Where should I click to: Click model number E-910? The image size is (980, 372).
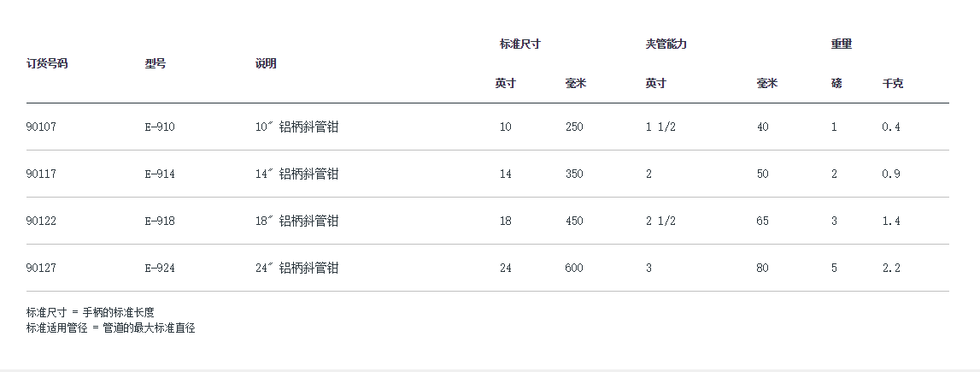[x=160, y=127]
